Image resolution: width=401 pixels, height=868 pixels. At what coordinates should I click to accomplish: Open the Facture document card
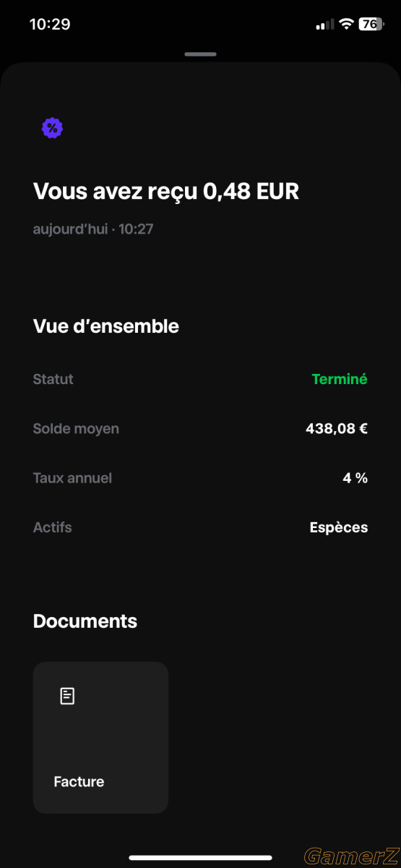tap(100, 737)
